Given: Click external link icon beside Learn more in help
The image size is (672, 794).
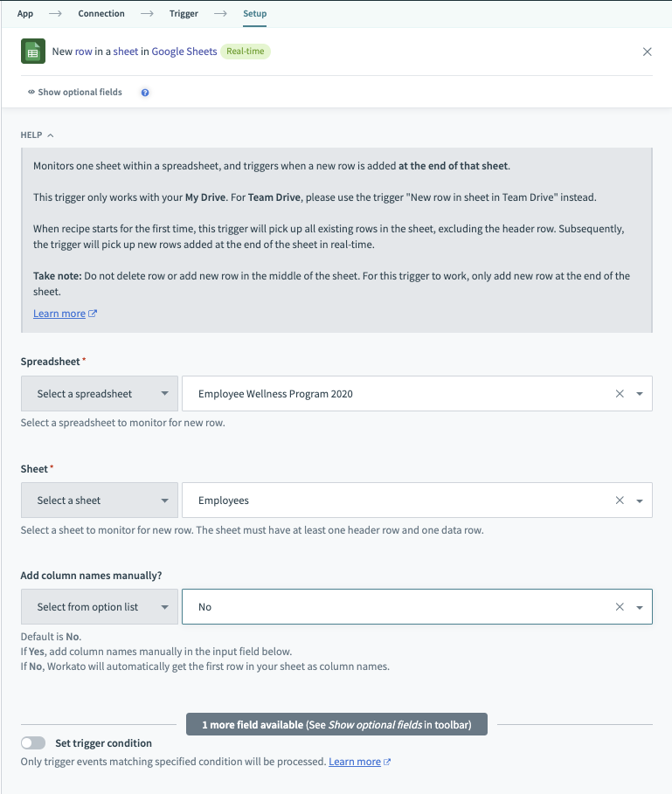Looking at the screenshot, I should click(94, 314).
